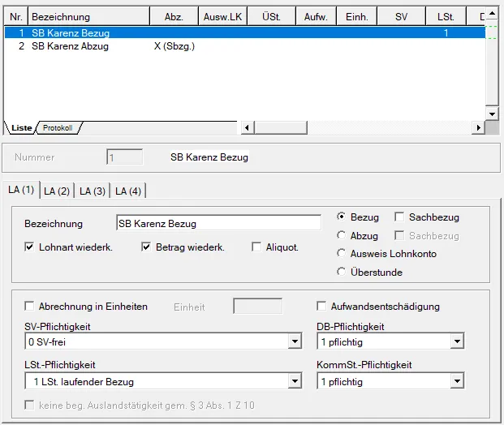Click the Einheit input field
504x425 pixels.
(x=258, y=306)
